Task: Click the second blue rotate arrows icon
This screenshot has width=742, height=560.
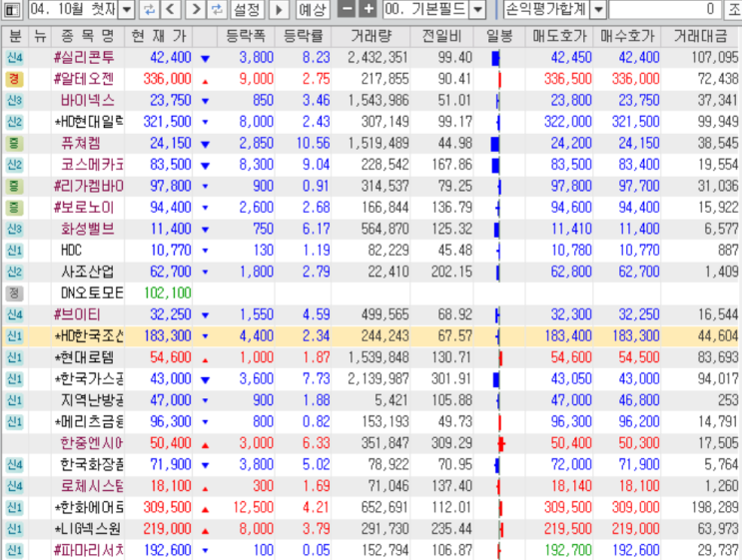Action: click(x=217, y=9)
